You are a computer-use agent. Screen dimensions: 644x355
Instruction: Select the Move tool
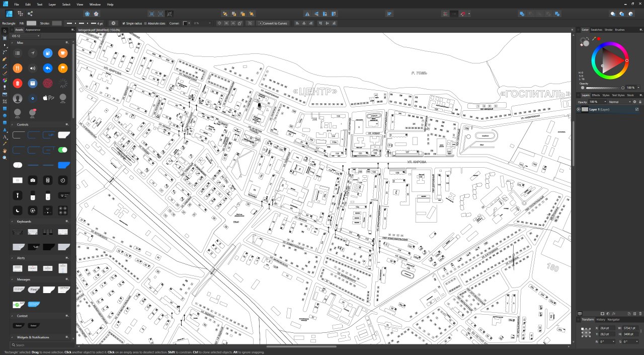(5, 31)
